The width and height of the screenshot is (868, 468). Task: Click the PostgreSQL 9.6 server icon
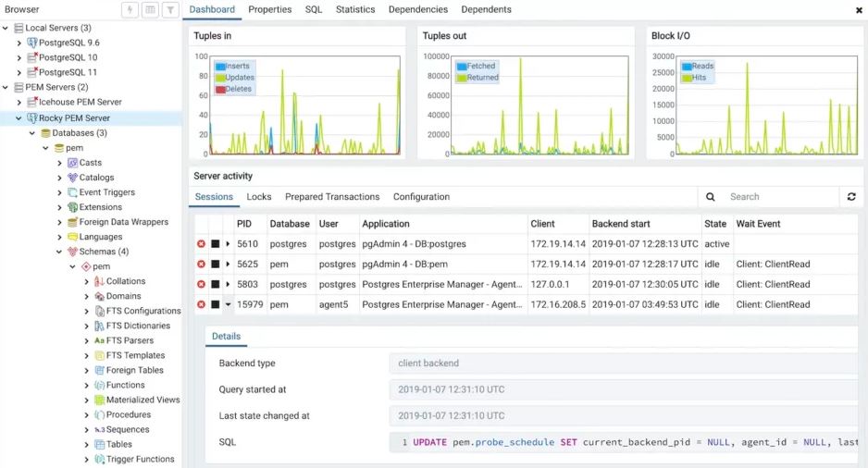(32, 43)
